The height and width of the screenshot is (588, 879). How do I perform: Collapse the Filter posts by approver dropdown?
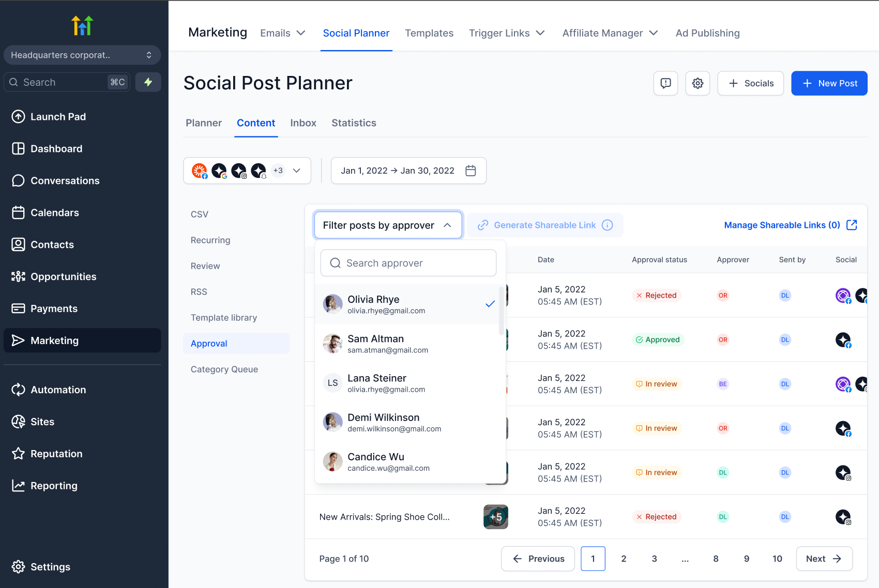coord(388,225)
